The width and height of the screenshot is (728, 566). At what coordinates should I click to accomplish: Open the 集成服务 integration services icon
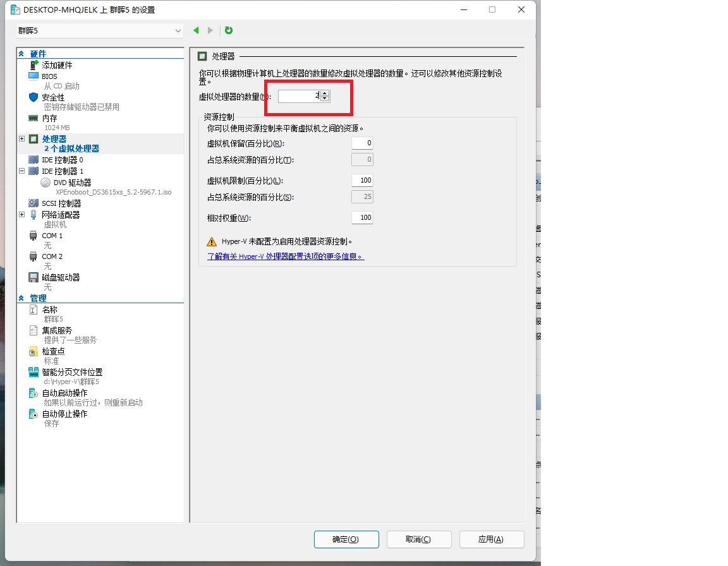tap(32, 330)
